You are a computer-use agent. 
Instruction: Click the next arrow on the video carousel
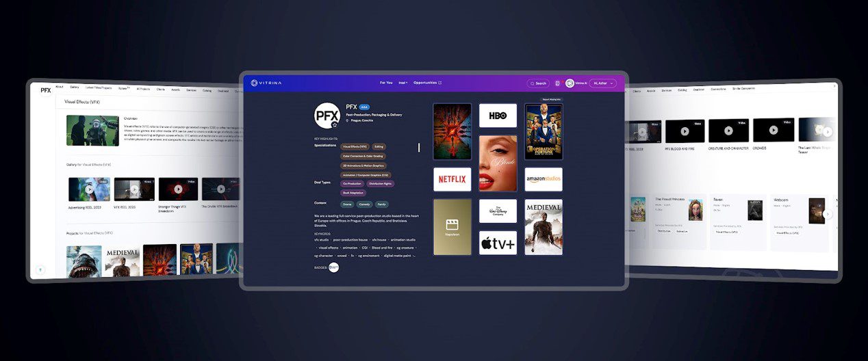828,132
